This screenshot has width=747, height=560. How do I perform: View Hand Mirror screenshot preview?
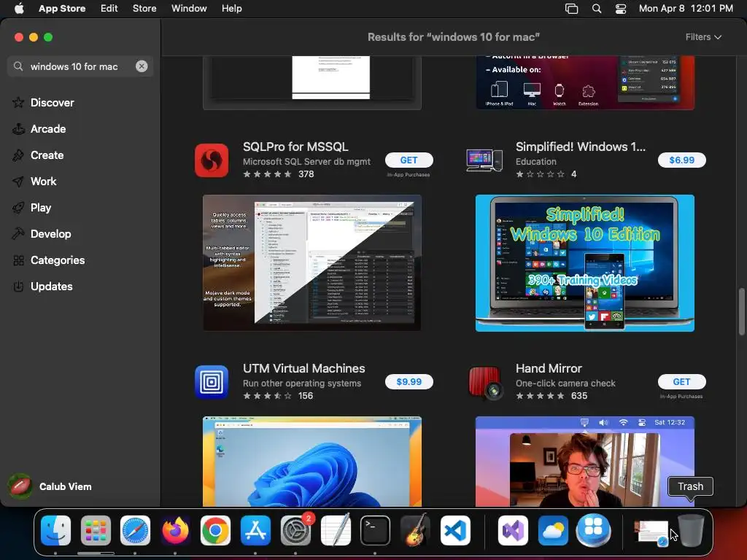click(585, 462)
